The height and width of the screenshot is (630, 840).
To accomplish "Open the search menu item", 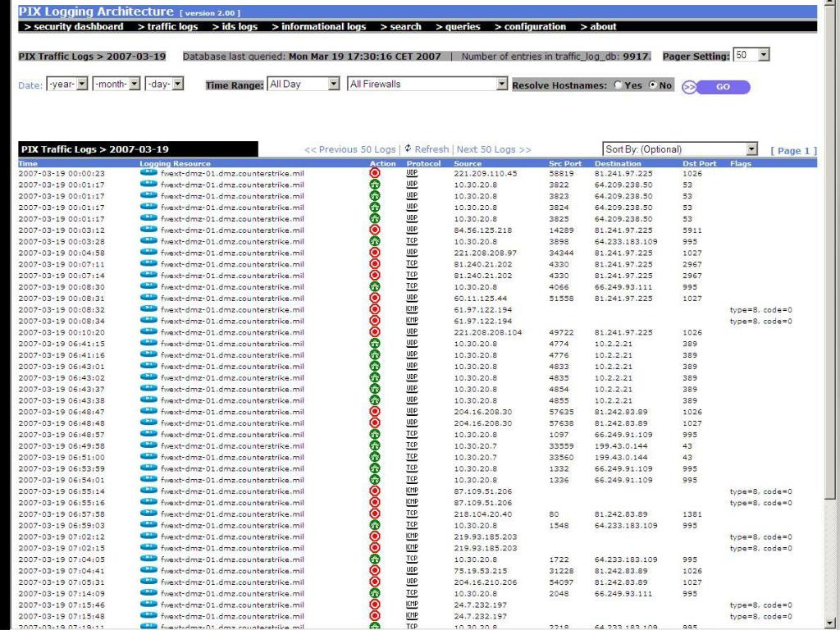I will click(400, 27).
